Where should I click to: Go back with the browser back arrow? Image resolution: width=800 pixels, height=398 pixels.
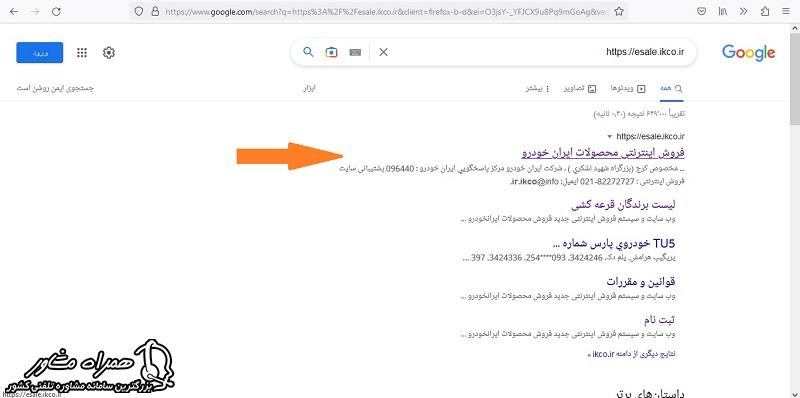[x=14, y=11]
